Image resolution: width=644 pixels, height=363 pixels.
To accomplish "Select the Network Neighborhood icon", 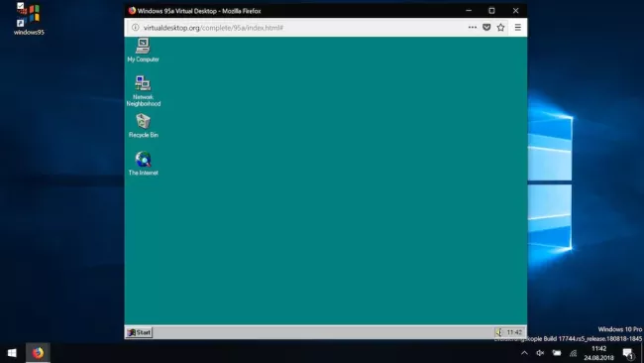I will (143, 91).
